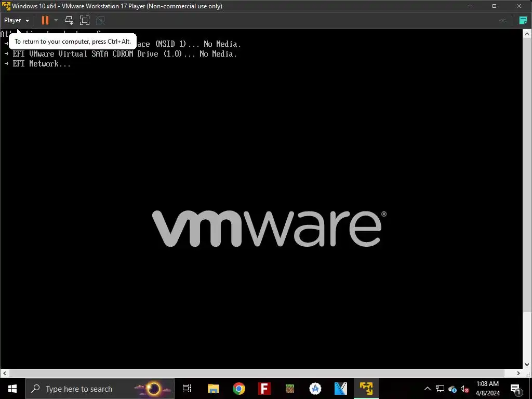Viewport: 532px width, 399px height.
Task: Open File Explorer from the taskbar
Action: pyautogui.click(x=214, y=389)
